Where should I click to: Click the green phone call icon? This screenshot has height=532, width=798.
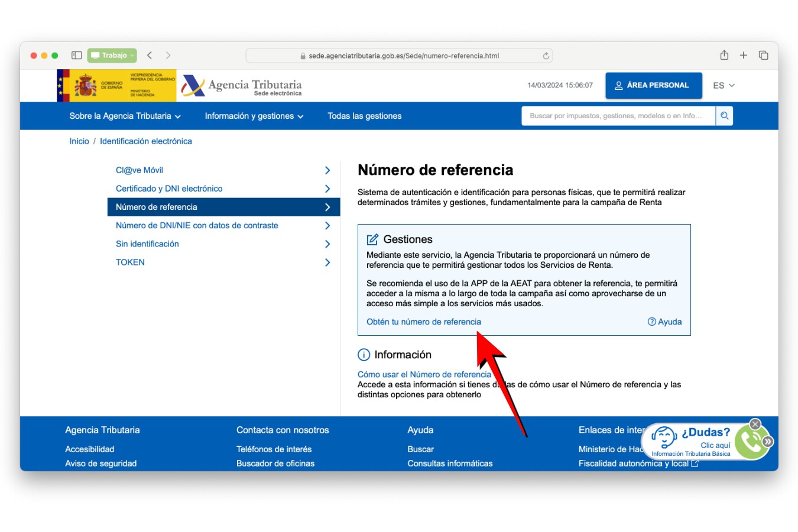tap(751, 442)
